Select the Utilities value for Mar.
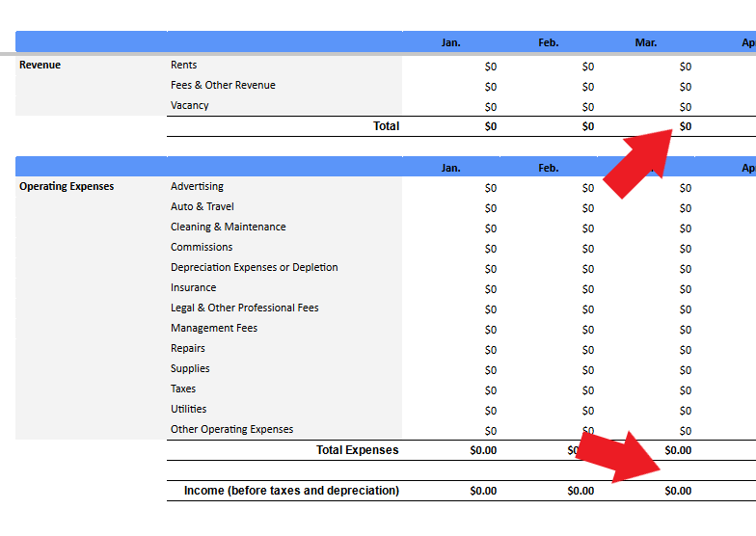The image size is (756, 536). coord(685,411)
